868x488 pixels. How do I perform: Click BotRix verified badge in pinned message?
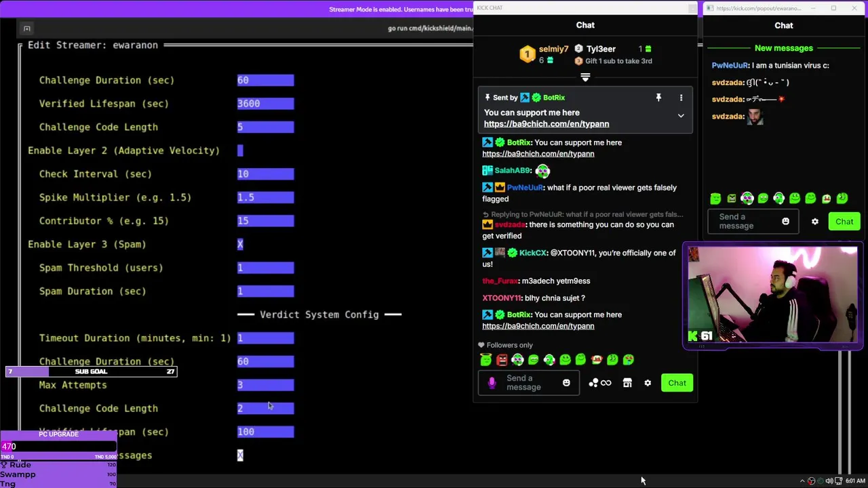coord(536,98)
